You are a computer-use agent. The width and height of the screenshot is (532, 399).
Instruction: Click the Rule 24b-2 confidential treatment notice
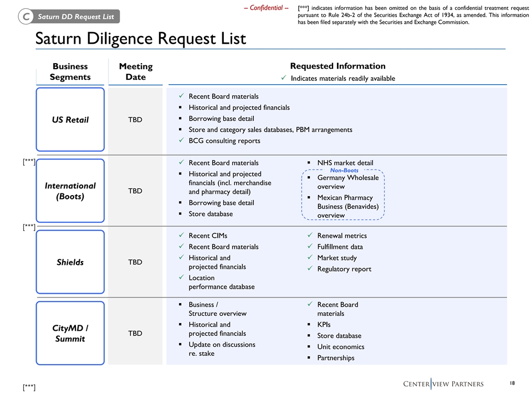413,15
